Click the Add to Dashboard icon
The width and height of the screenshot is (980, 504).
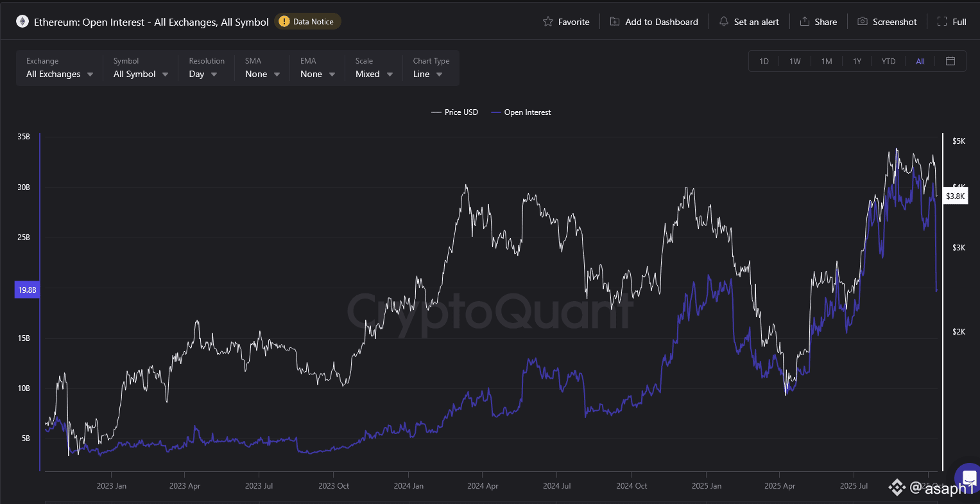coord(615,22)
